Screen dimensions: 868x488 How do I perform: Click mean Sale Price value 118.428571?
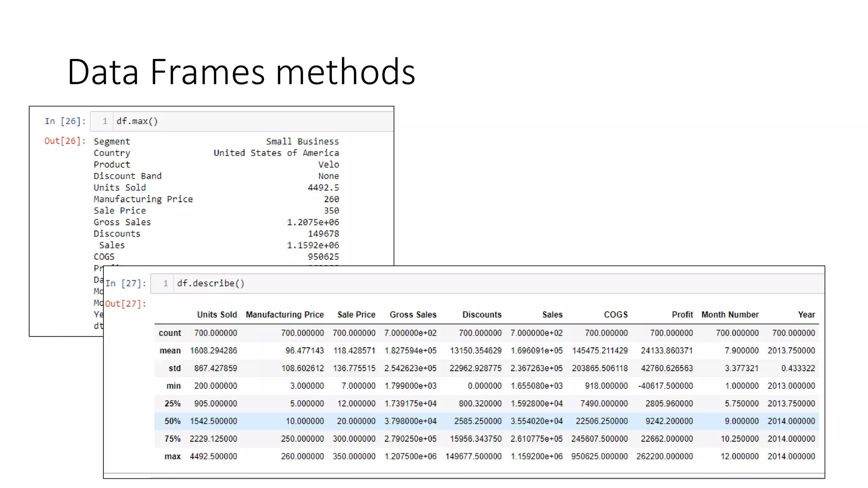(354, 351)
